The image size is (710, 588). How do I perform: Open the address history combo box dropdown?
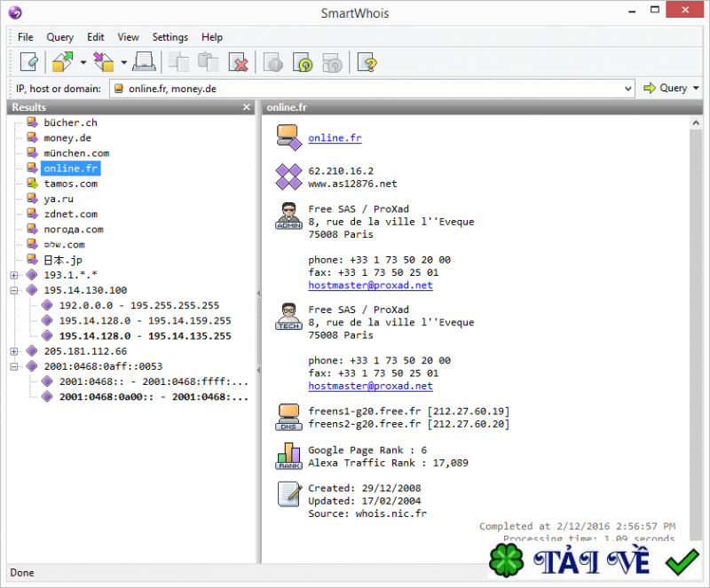click(x=628, y=89)
